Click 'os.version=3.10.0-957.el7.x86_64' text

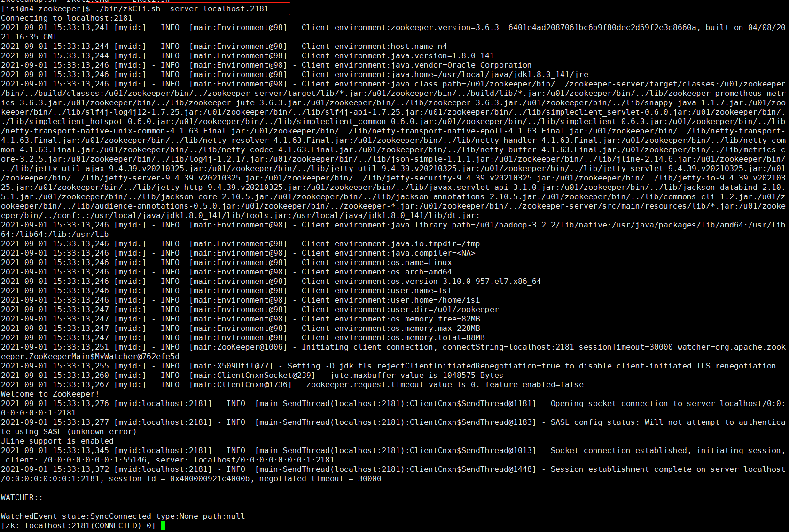(x=466, y=281)
